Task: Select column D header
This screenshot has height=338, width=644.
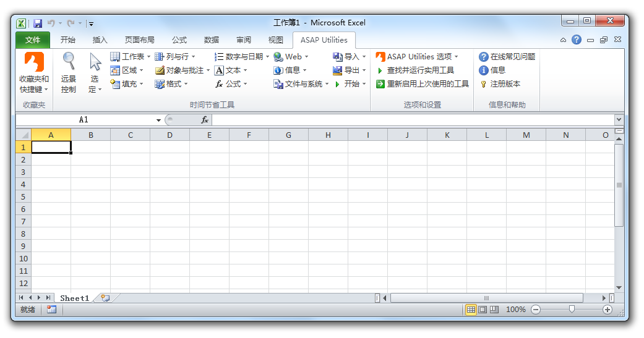Action: tap(170, 135)
